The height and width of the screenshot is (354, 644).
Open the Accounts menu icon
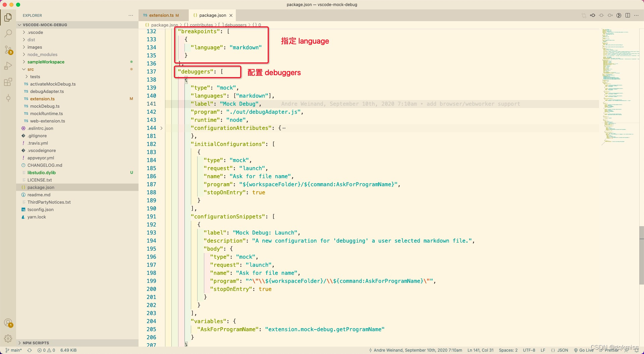tap(8, 323)
